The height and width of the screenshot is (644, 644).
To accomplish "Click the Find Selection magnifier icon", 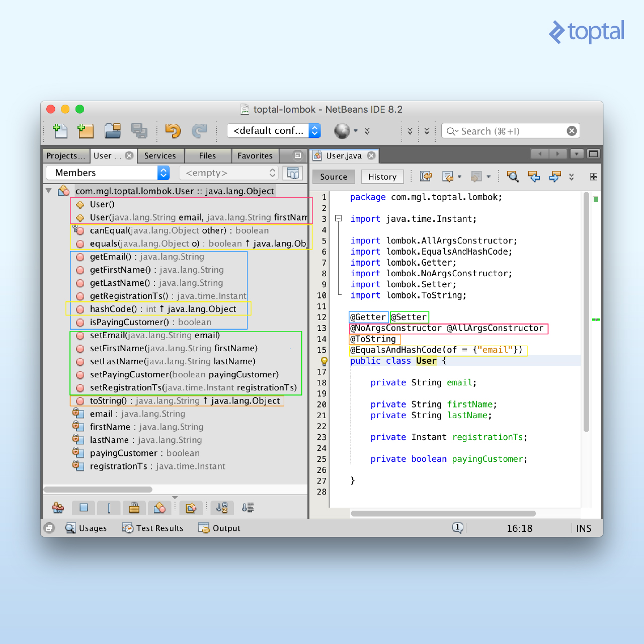I will [513, 177].
